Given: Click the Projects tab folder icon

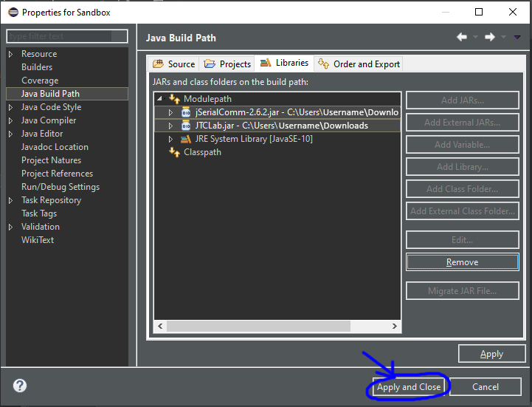Looking at the screenshot, I should [210, 64].
